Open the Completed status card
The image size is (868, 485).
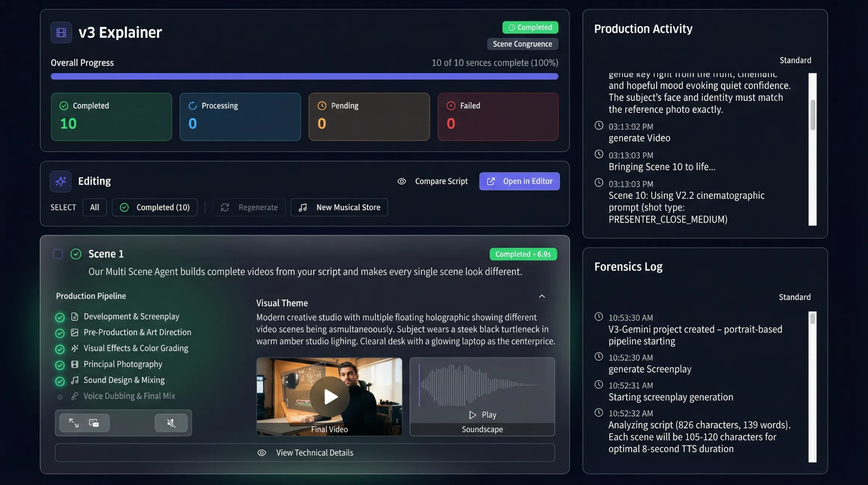111,117
